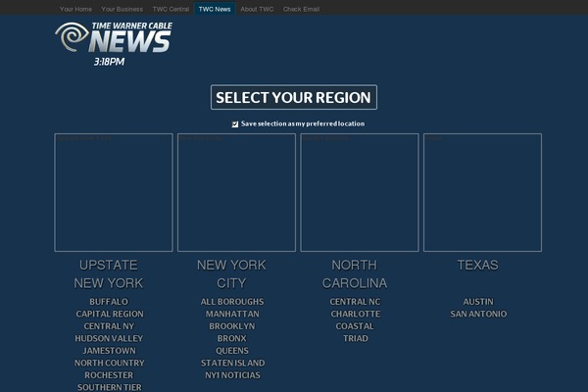Open the Check Email nav tab

301,9
